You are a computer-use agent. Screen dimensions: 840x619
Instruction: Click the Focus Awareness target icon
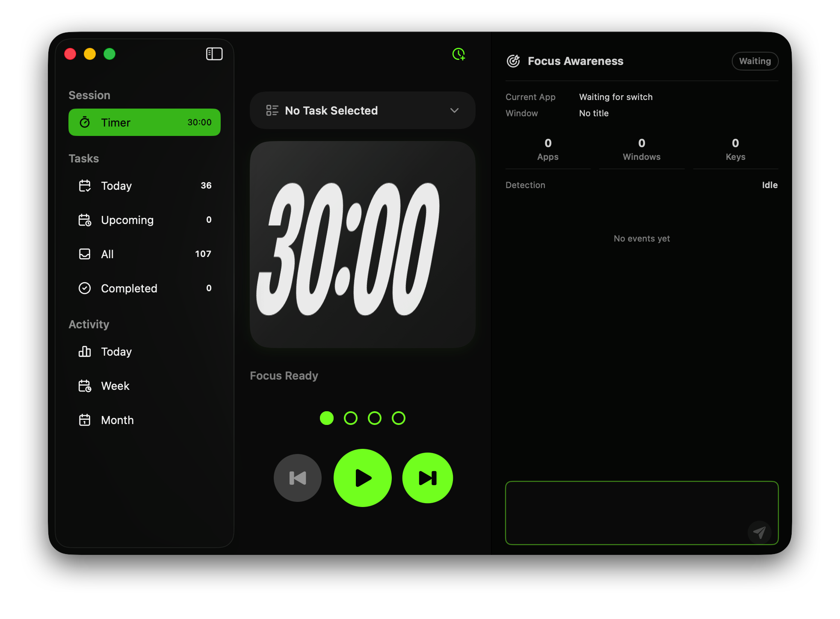click(x=513, y=61)
